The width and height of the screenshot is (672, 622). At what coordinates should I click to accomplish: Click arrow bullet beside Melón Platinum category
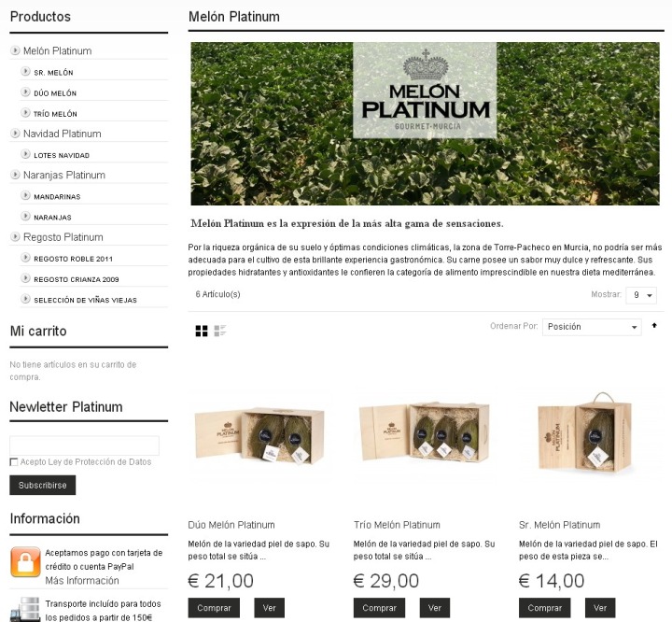coord(15,50)
